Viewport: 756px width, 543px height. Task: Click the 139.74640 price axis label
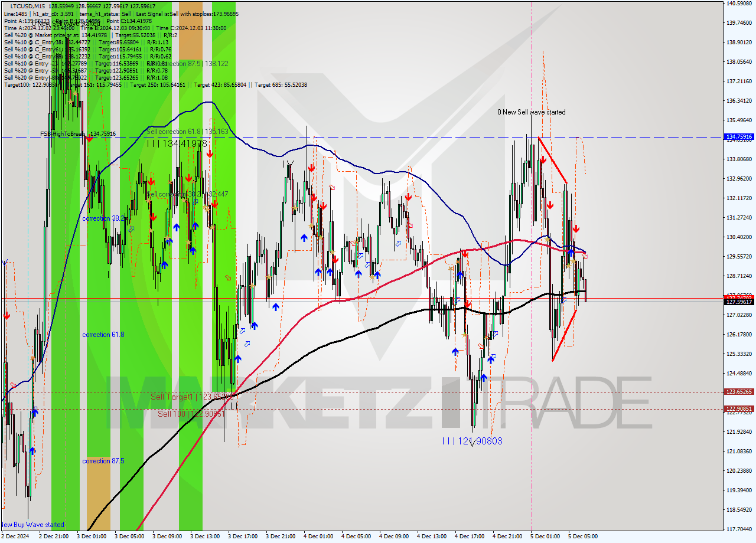(x=739, y=23)
